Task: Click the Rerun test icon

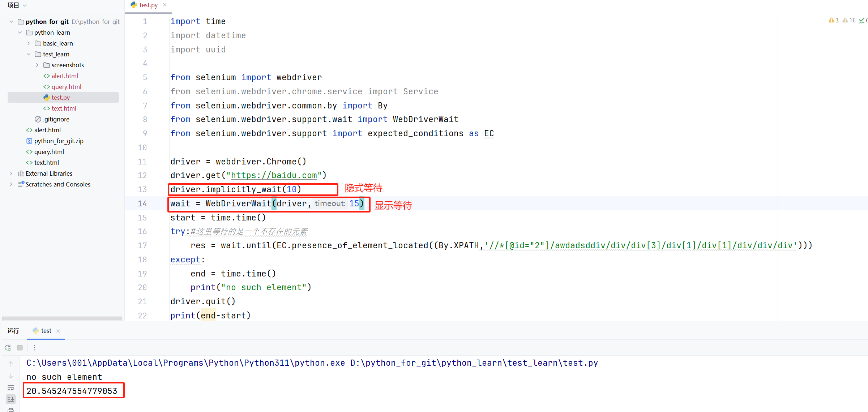Action: (8, 348)
